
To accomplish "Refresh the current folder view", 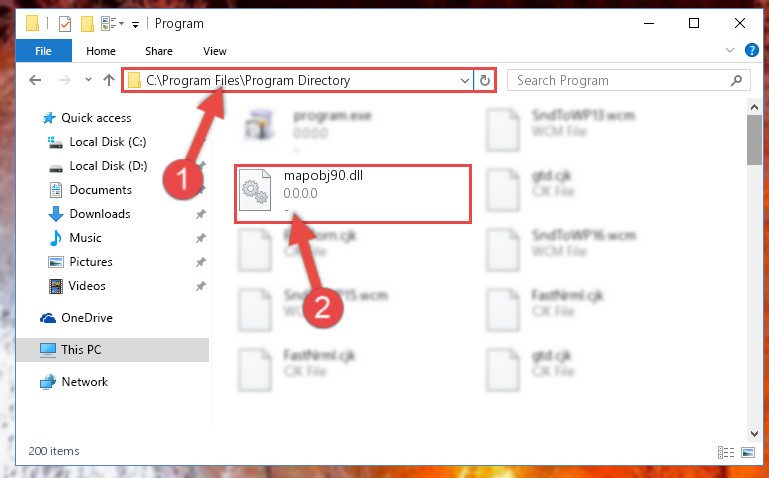I will (485, 80).
